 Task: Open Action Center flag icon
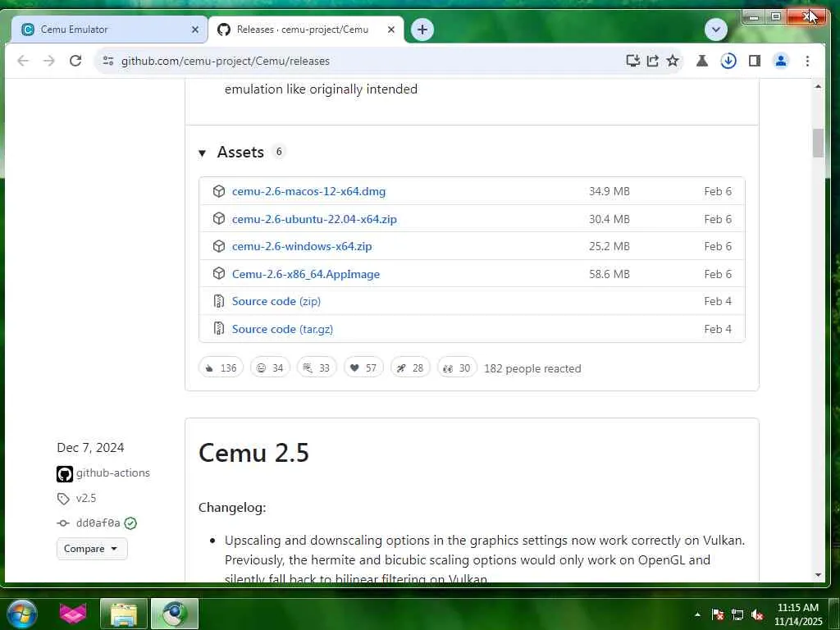pos(718,614)
